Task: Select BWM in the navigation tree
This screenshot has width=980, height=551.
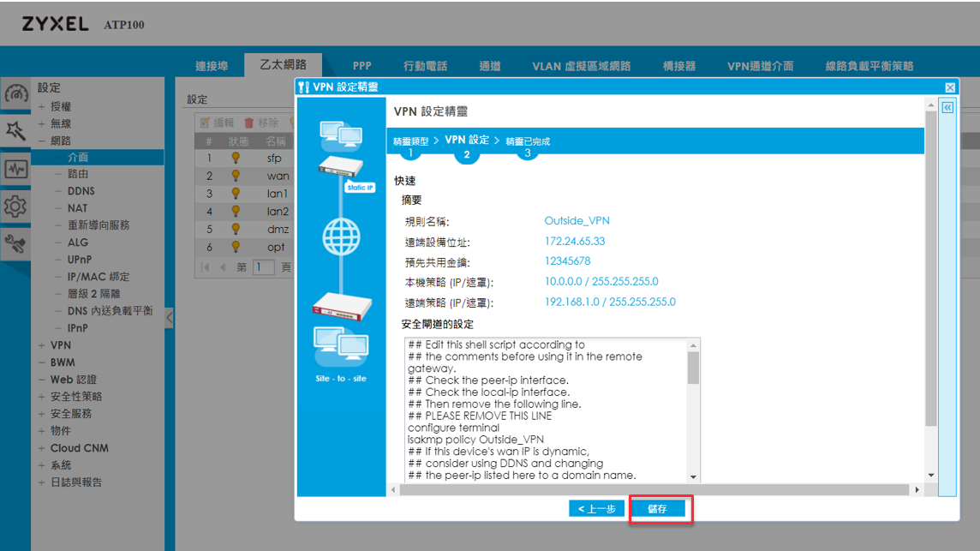Action: [x=63, y=362]
